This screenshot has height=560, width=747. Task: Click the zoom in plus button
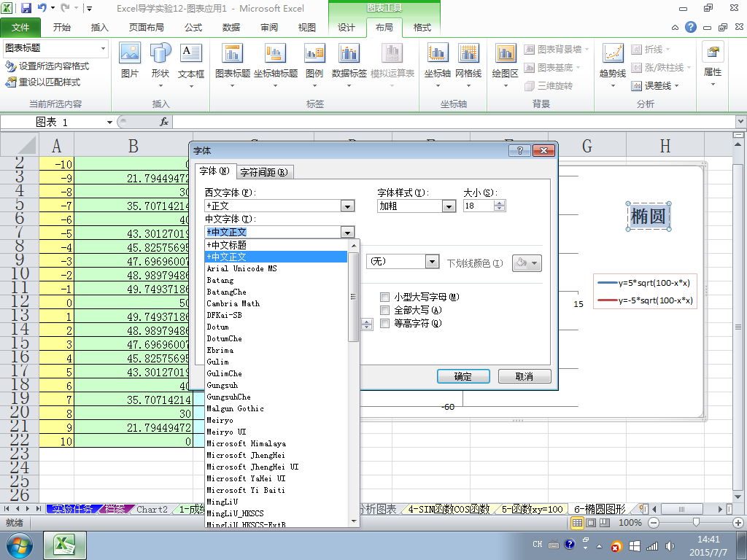click(738, 523)
